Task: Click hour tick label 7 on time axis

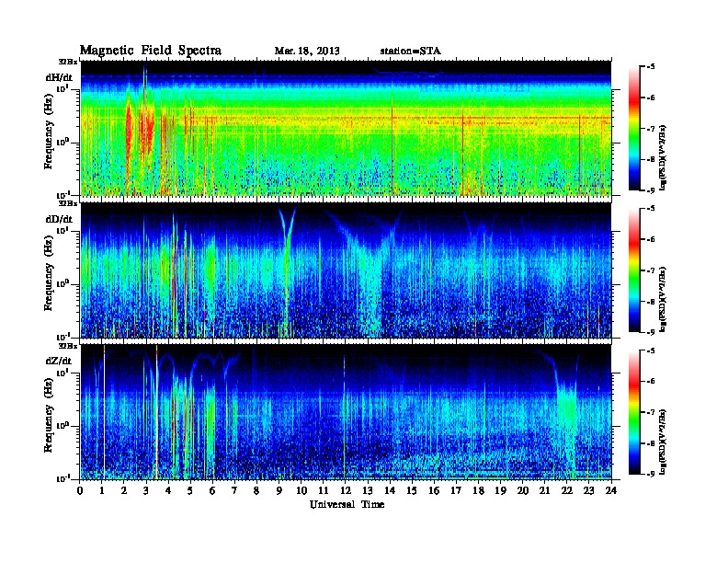Action: (x=235, y=491)
